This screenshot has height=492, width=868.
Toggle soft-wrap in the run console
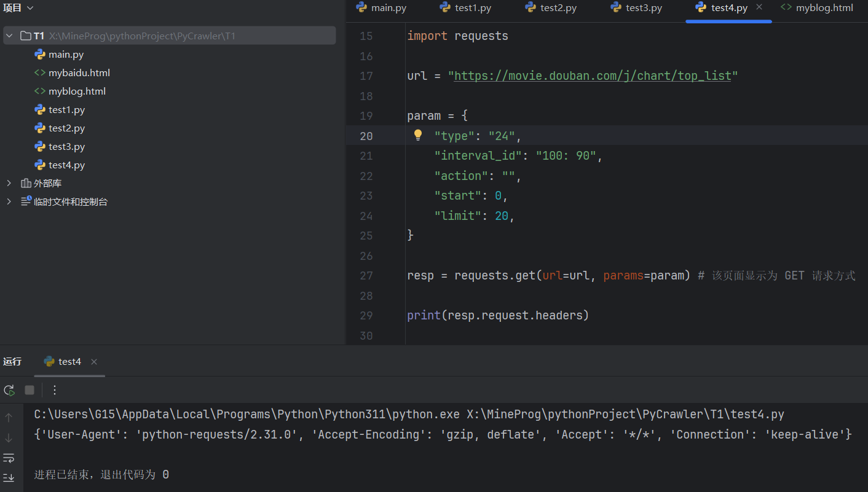click(x=9, y=458)
